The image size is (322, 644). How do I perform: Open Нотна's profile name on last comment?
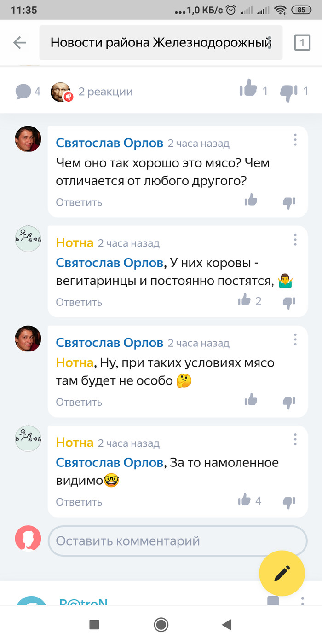[75, 443]
